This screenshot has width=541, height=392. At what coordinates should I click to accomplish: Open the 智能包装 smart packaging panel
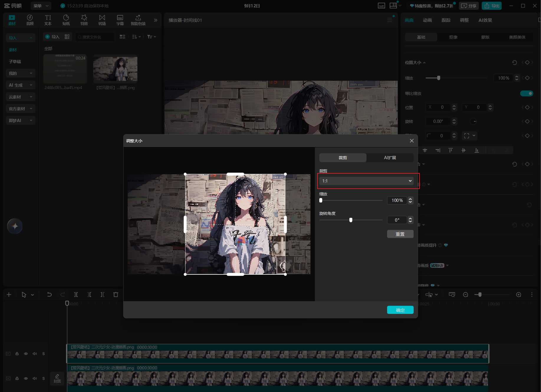[x=138, y=20]
